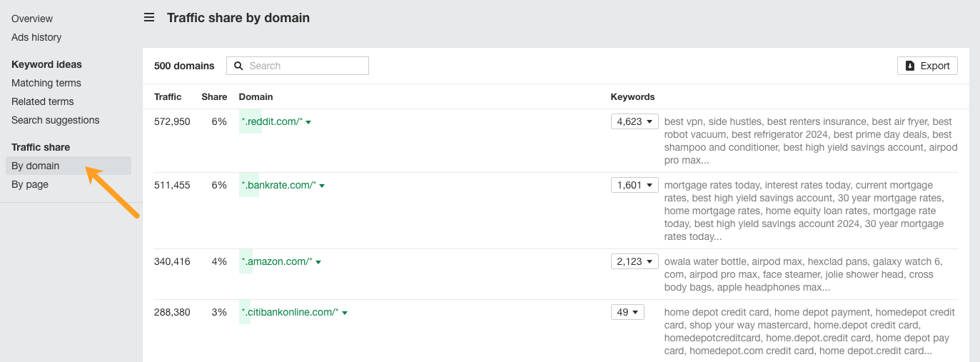Expand the dropdown arrow next to reddit.com
Image resolution: width=980 pixels, height=362 pixels.
click(x=308, y=122)
